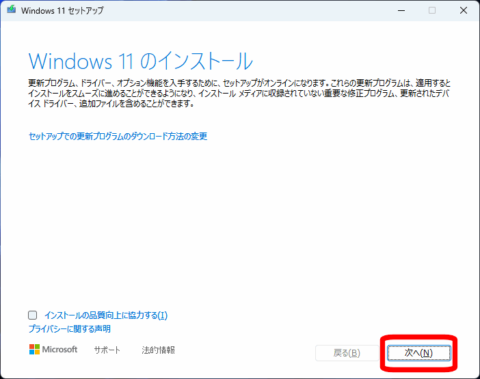Viewport: 480px width, 379px height.
Task: Open プライバシーに関する声明 link
Action: (x=69, y=329)
